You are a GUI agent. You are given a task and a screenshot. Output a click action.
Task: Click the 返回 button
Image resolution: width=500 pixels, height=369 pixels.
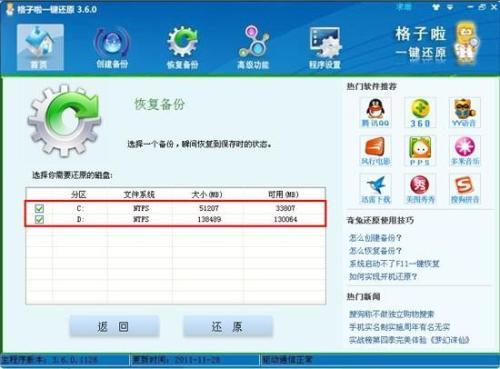tap(114, 326)
